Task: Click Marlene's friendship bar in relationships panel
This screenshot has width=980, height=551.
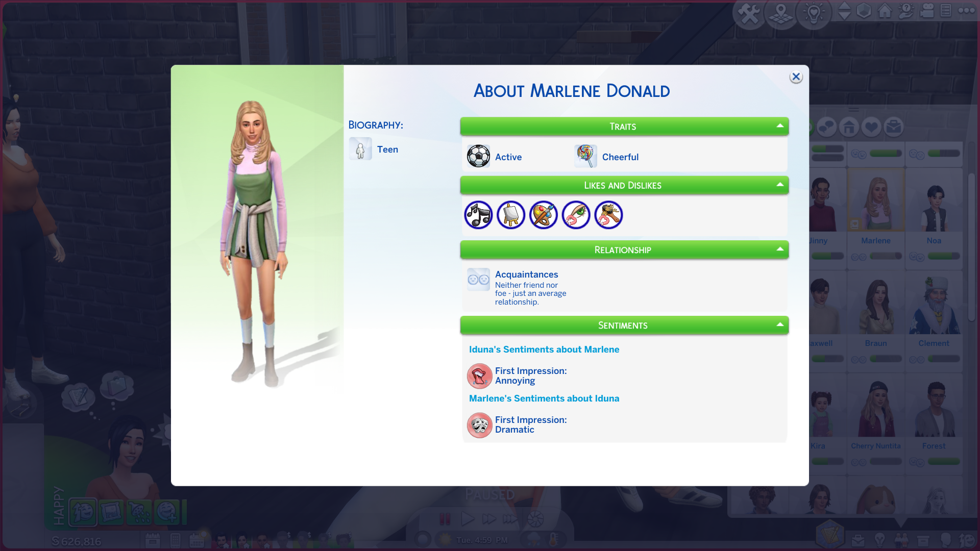Action: pyautogui.click(x=886, y=256)
